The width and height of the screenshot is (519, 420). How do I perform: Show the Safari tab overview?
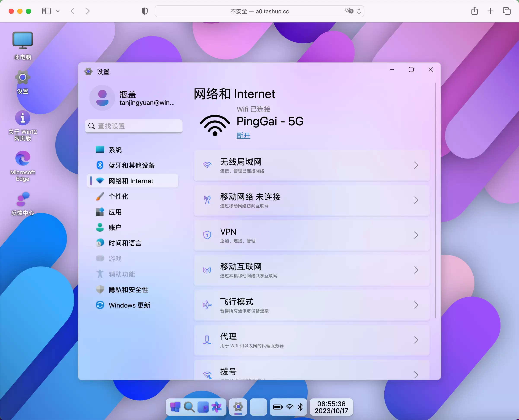pos(507,11)
